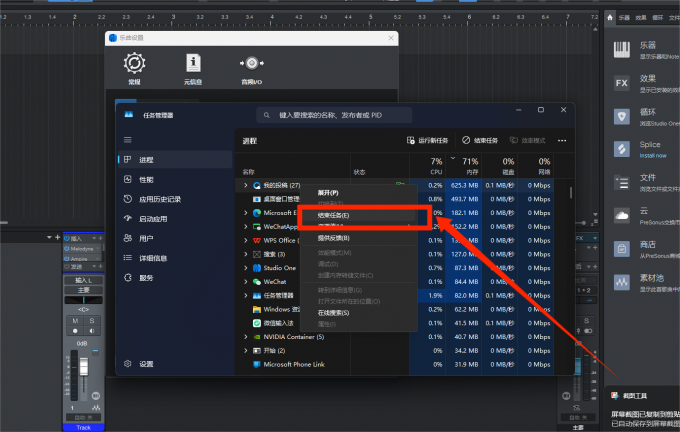Click 结束任务 end task toolbar button
This screenshot has height=432, width=680.
[480, 141]
